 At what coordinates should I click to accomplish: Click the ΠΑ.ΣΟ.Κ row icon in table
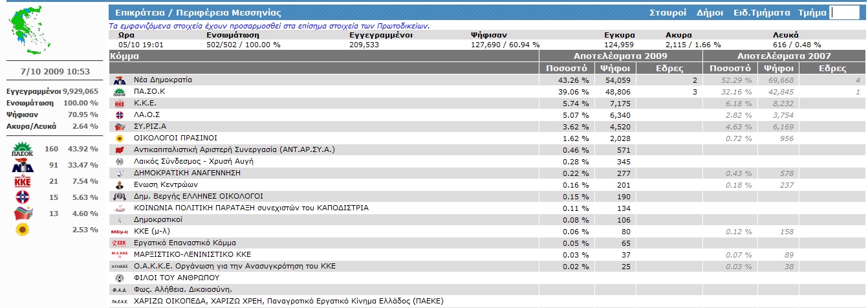pyautogui.click(x=119, y=92)
